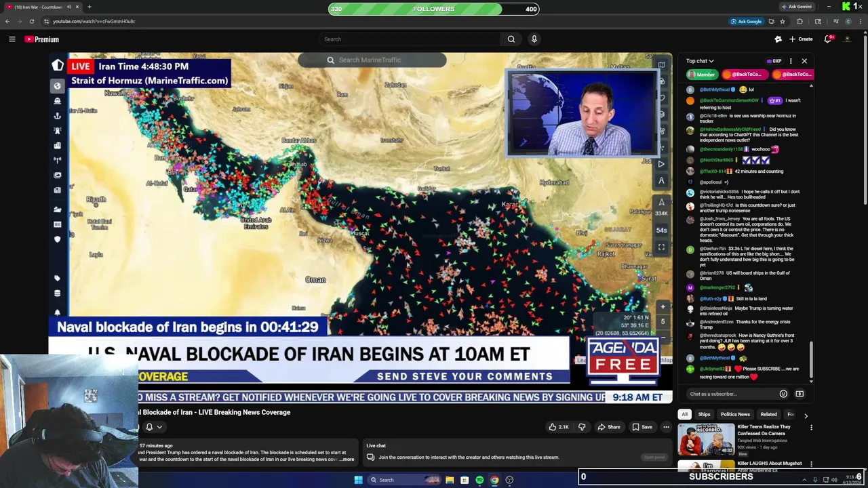Image resolution: width=868 pixels, height=488 pixels.
Task: Click the Windows taskbar search box
Action: 404,480
